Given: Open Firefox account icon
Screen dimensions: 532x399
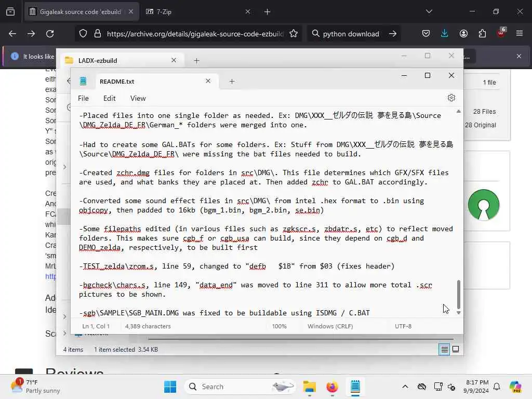Looking at the screenshot, I should click(x=463, y=34).
